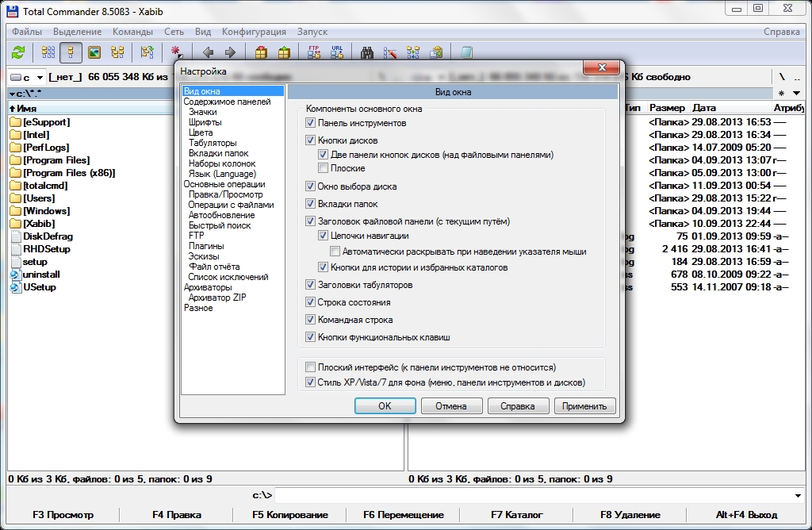Expand the command line history dropdown
812x530 pixels.
click(x=797, y=496)
